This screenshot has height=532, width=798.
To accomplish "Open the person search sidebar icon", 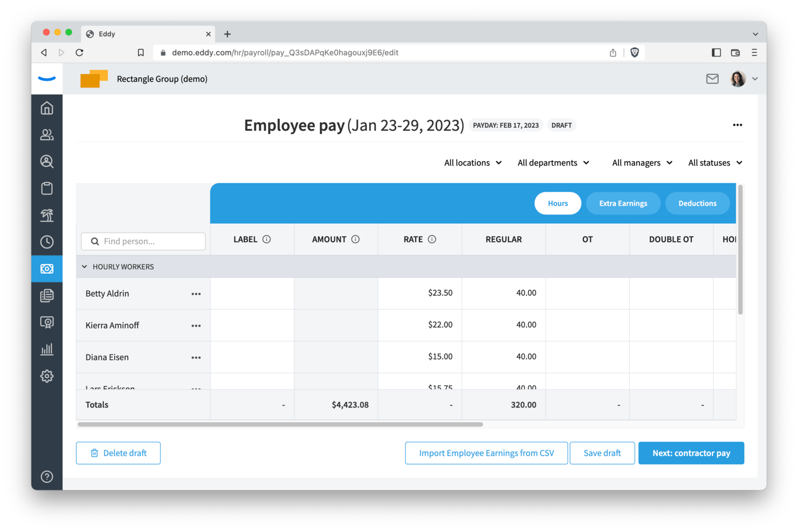I will pyautogui.click(x=47, y=161).
